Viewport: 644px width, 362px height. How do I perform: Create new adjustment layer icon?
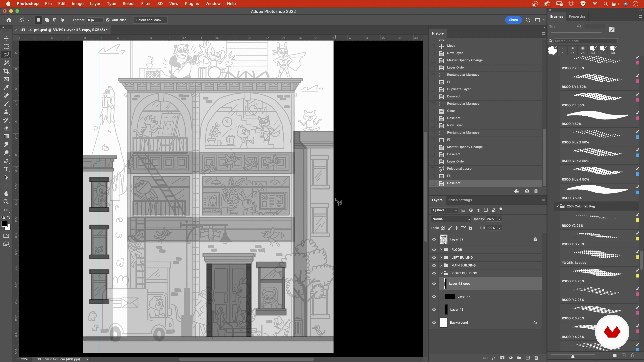(511, 358)
